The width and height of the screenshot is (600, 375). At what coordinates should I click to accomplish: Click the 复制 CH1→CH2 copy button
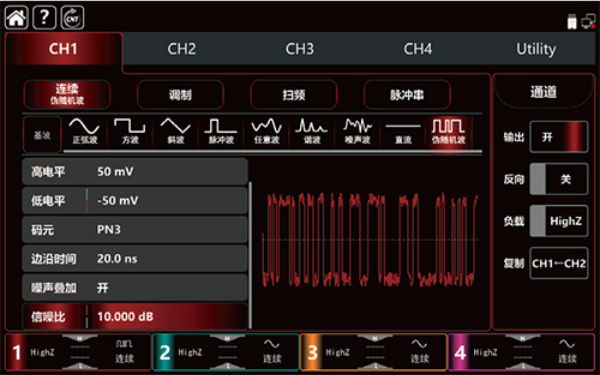point(559,263)
